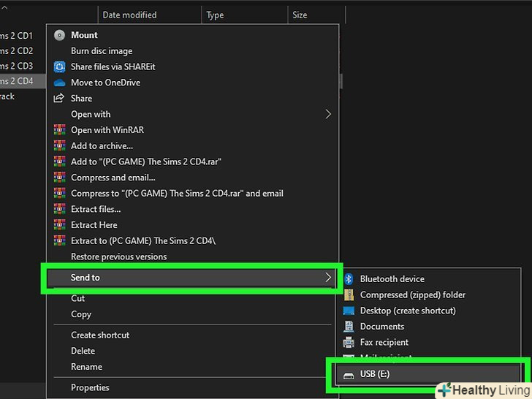Select Copy in the context menu
The width and height of the screenshot is (532, 399).
192,314
